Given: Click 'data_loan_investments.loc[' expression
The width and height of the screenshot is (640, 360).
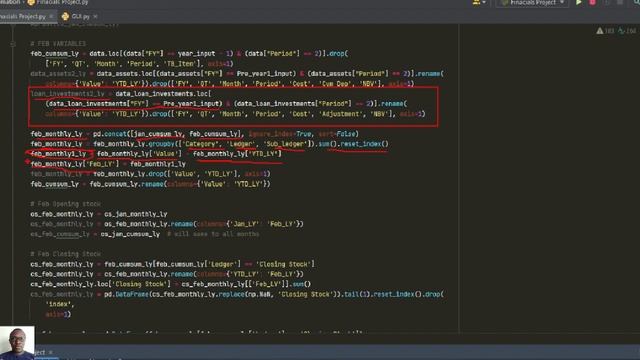Looking at the screenshot, I should (x=163, y=94).
